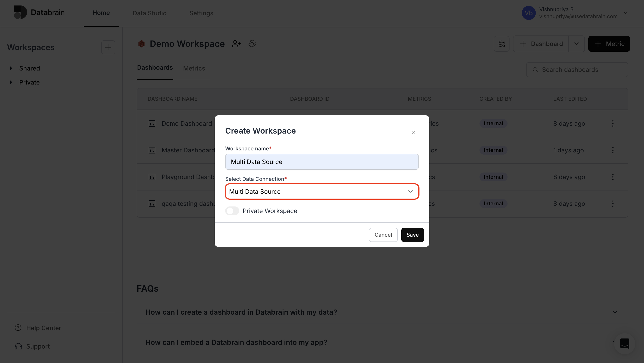Click the data source search icon button
Screen dimensions: 644x363
pos(501,44)
